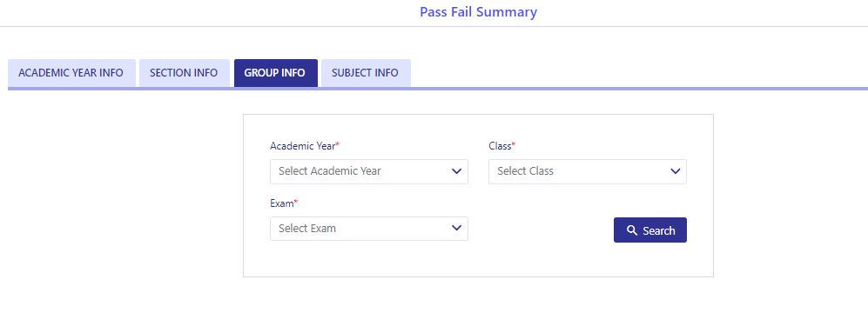Click the Academic Year field label

tap(302, 146)
